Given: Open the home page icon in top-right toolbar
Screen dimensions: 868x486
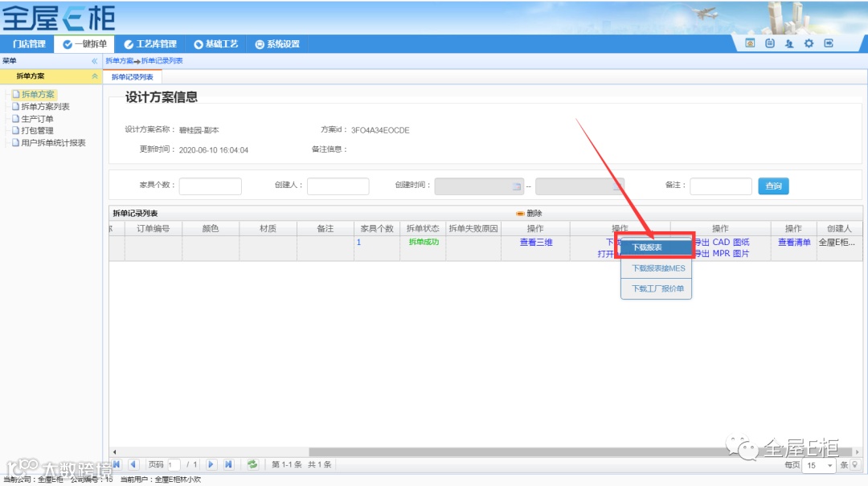Looking at the screenshot, I should pos(750,43).
